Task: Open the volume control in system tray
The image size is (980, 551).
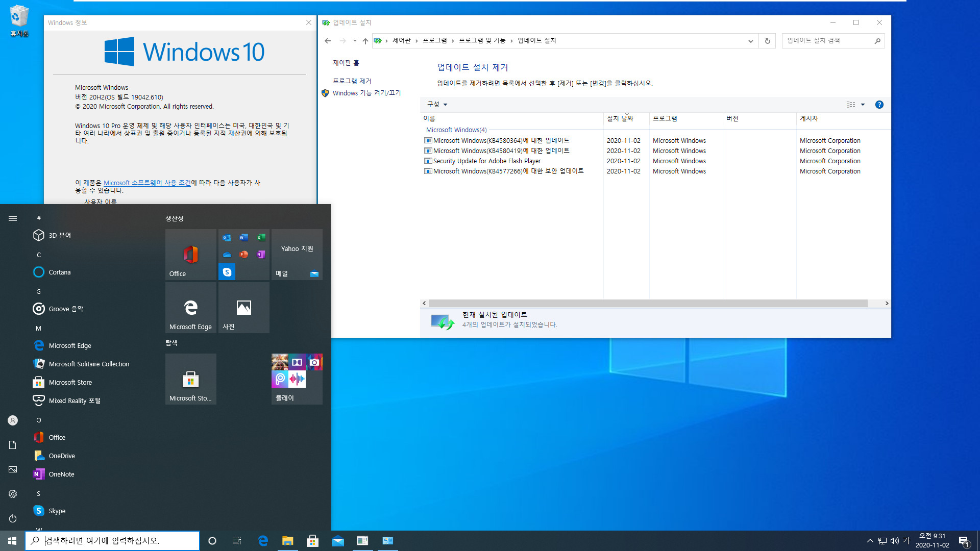Action: 895,541
